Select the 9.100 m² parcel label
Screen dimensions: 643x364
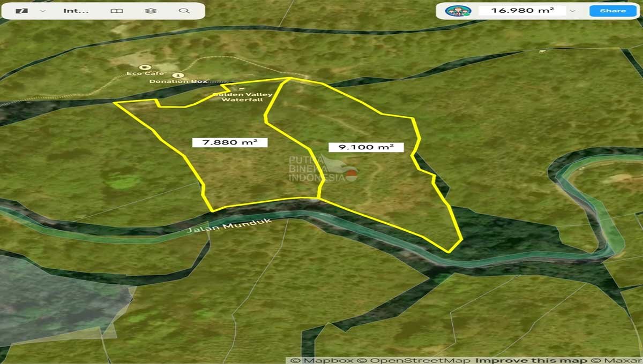[x=367, y=147]
